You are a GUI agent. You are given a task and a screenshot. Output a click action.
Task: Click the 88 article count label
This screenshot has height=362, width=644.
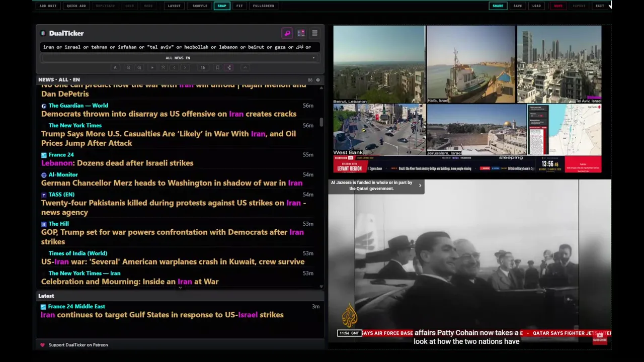point(310,80)
